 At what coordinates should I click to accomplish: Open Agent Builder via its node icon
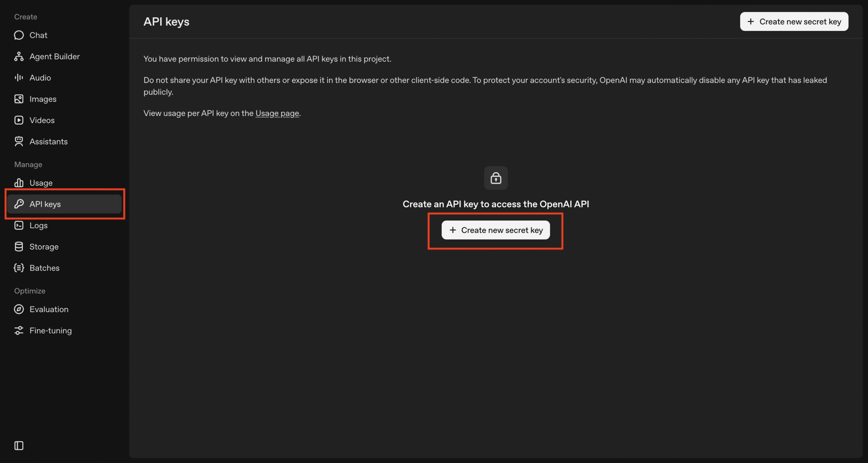19,57
